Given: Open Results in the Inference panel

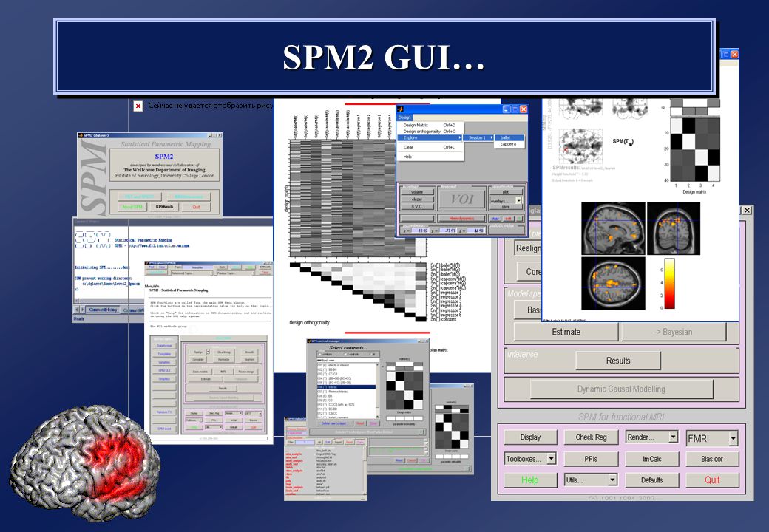Looking at the screenshot, I should tap(618, 361).
